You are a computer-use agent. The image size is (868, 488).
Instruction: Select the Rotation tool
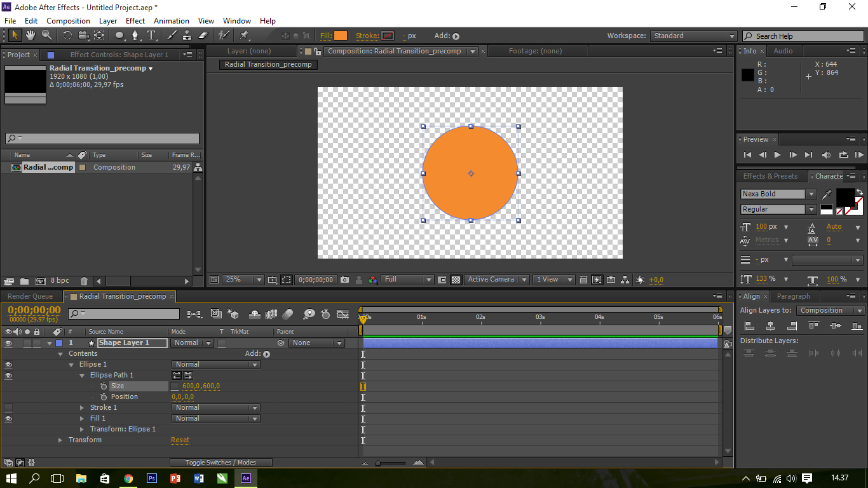(68, 36)
